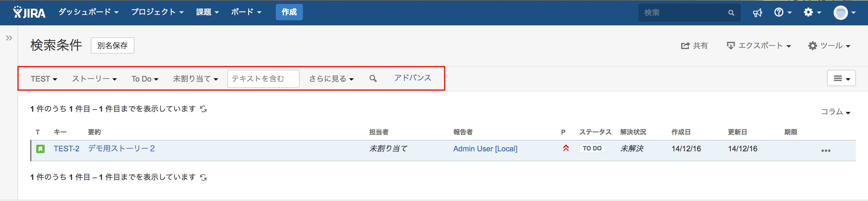Click the green story type icon

tap(40, 149)
